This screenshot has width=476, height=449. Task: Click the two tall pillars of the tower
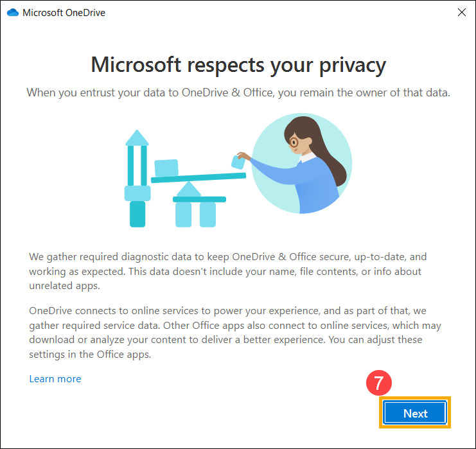tap(137, 166)
